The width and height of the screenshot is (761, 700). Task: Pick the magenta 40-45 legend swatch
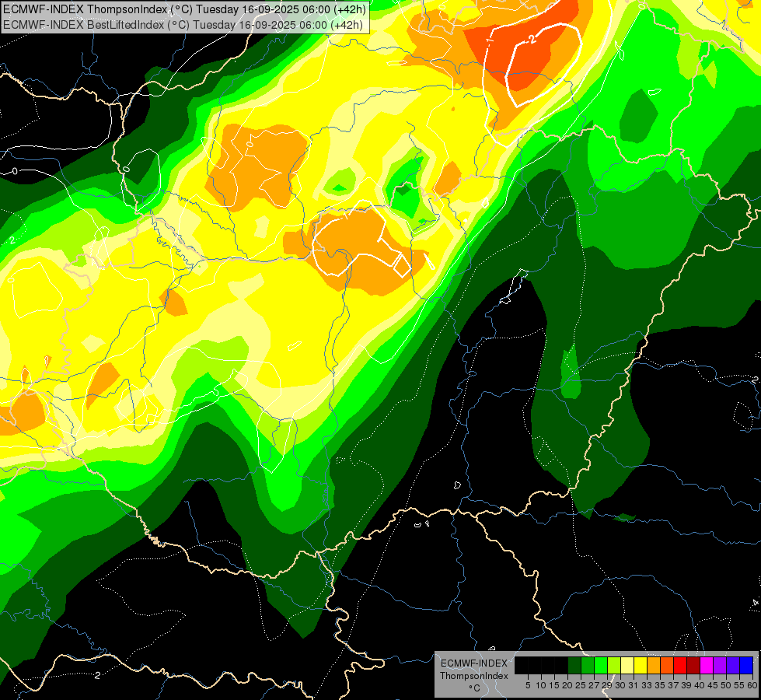tap(707, 665)
